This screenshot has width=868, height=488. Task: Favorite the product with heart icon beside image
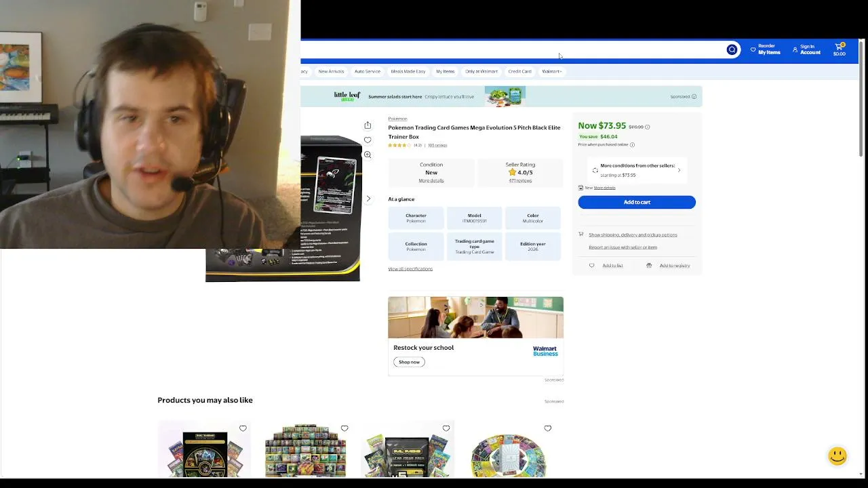click(x=368, y=140)
